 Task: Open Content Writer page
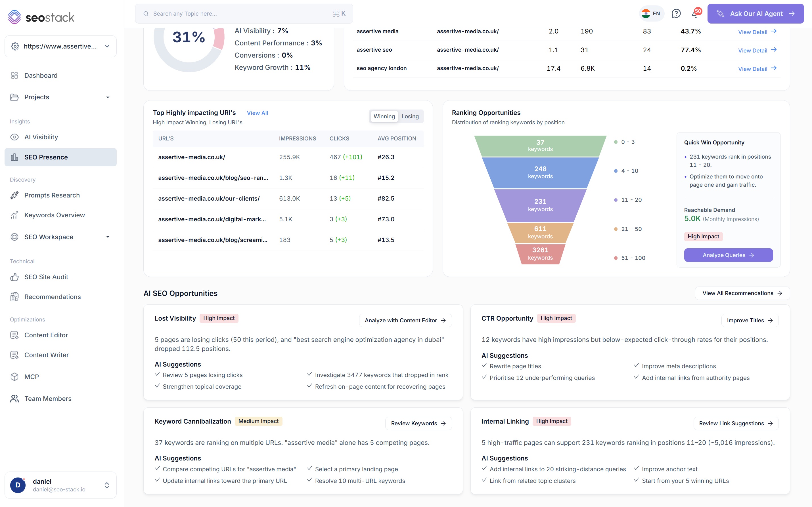pos(61,355)
